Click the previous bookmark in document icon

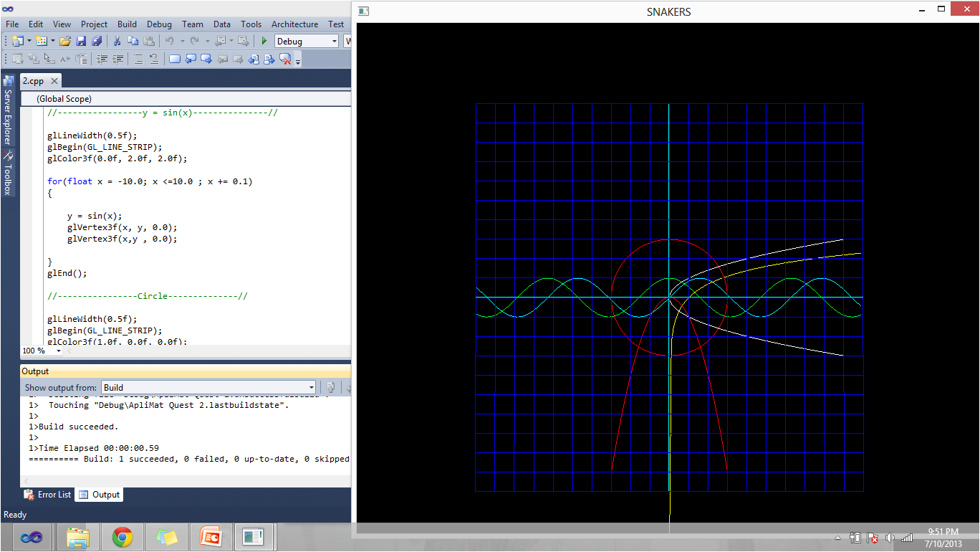[x=254, y=59]
